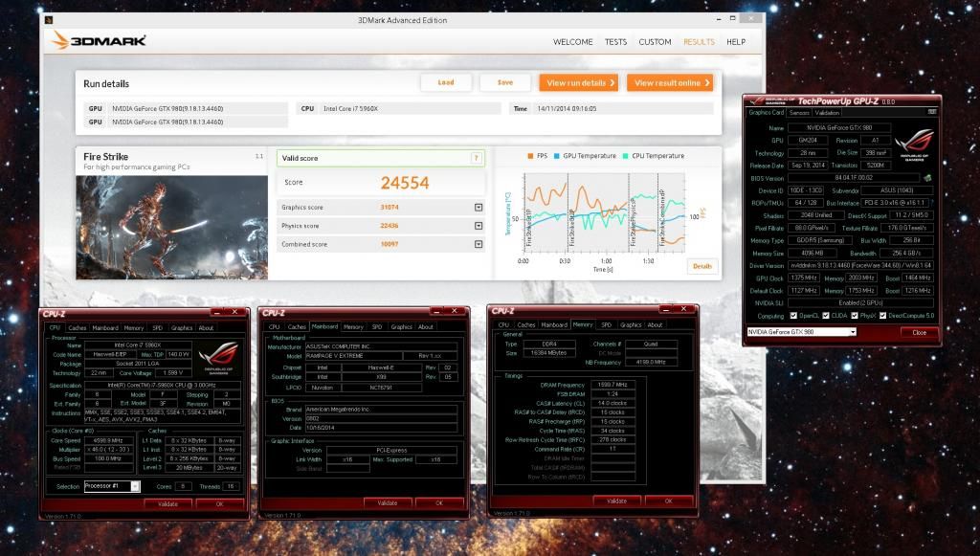The width and height of the screenshot is (980, 556).
Task: Click OK in the CPU-Z mainboard window
Action: point(439,503)
